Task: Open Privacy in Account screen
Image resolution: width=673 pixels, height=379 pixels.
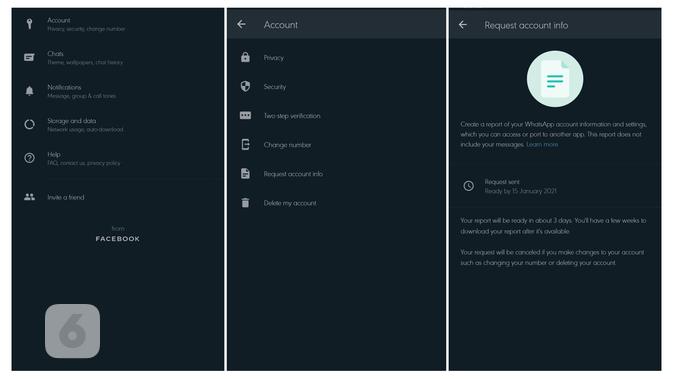Action: (336, 58)
